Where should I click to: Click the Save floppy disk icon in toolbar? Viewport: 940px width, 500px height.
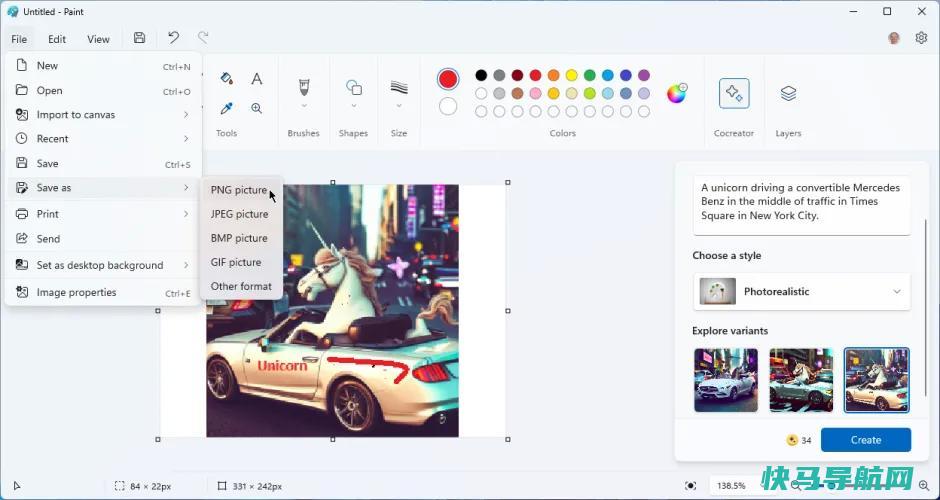point(139,38)
